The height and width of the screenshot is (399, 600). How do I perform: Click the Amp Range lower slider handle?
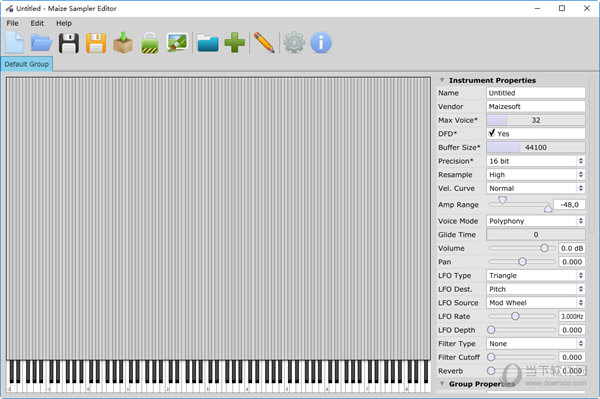click(548, 208)
